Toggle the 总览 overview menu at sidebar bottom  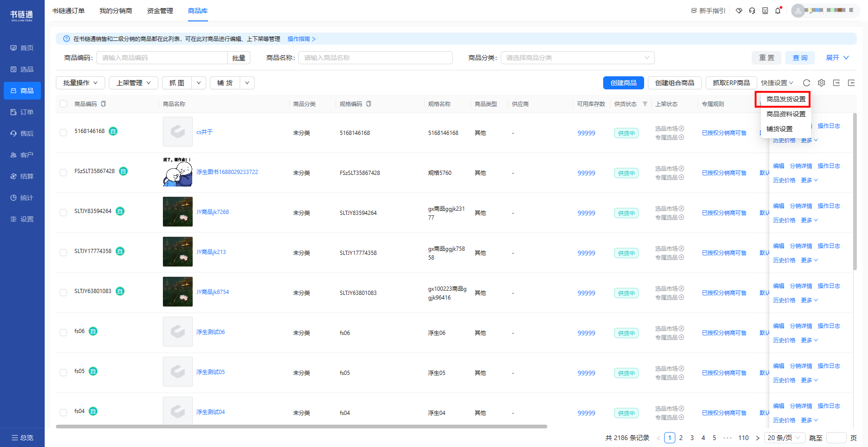(22, 438)
